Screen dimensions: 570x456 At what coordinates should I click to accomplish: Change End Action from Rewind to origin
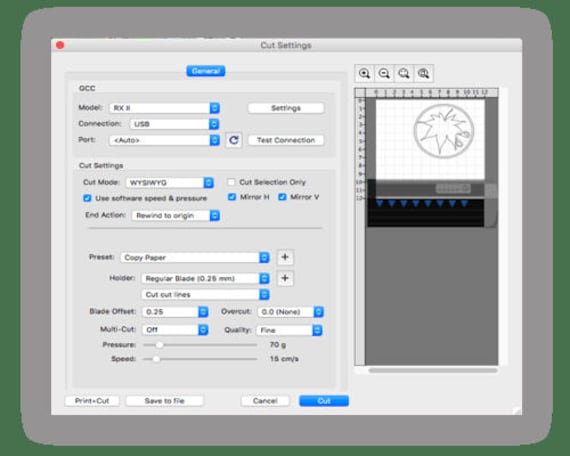tap(176, 215)
